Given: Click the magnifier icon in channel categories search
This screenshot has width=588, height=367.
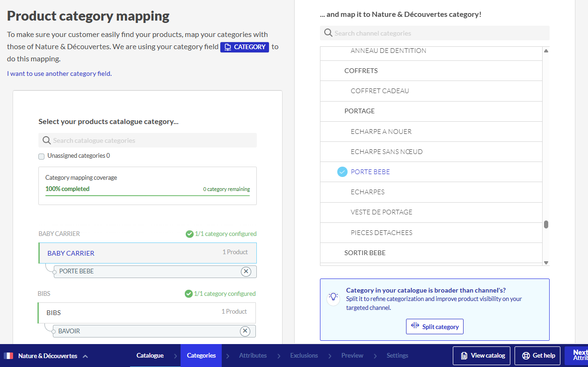Looking at the screenshot, I should [x=327, y=33].
